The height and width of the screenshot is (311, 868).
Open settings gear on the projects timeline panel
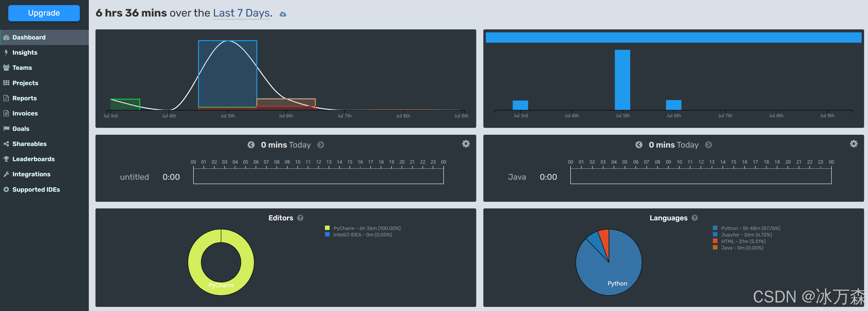point(466,144)
